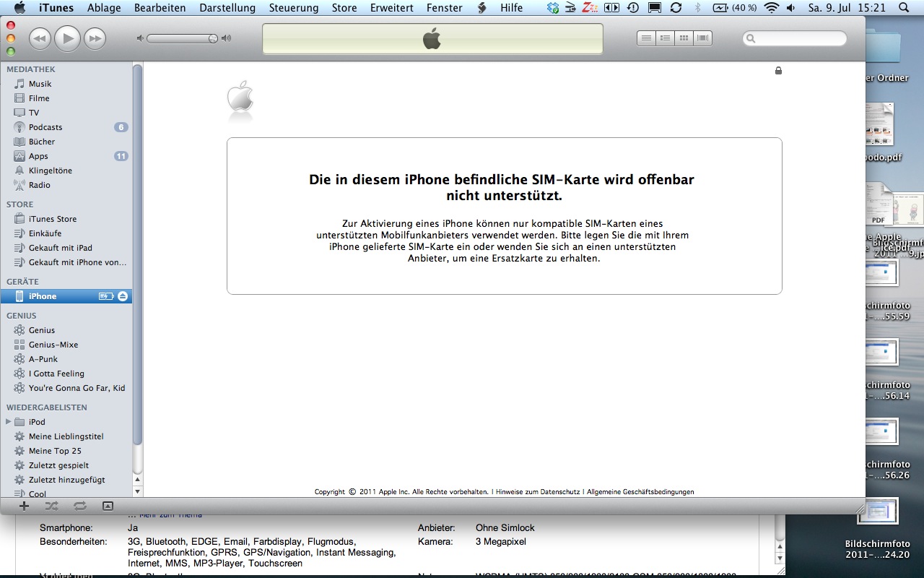Image resolution: width=924 pixels, height=578 pixels.
Task: Click the iPhone battery status icon
Action: 106,296
